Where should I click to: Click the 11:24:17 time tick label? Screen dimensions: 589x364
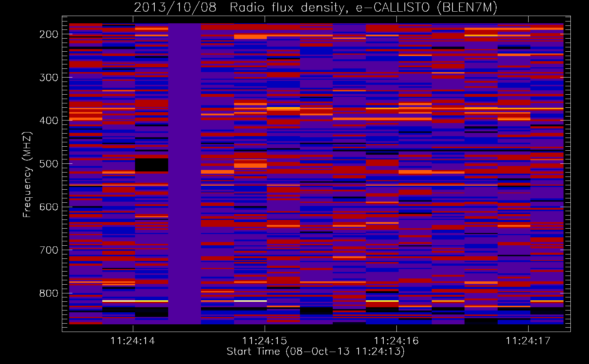(x=528, y=341)
